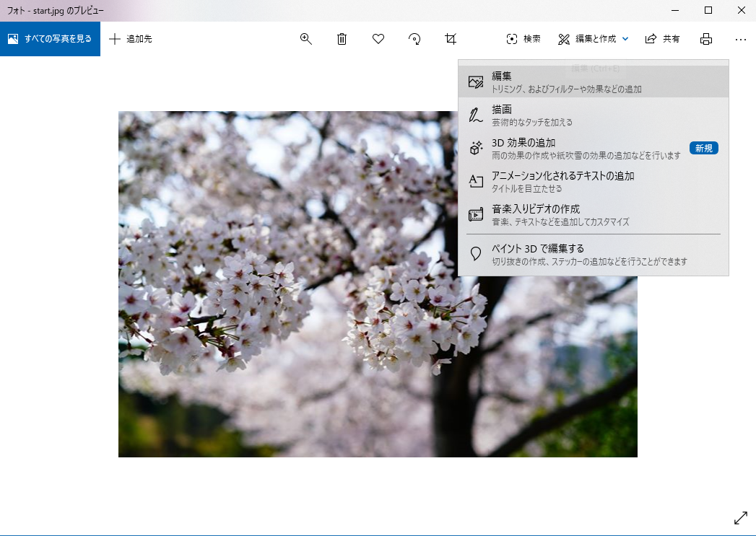Open the 追加先 add-to menu
This screenshot has height=536, width=756.
click(131, 39)
